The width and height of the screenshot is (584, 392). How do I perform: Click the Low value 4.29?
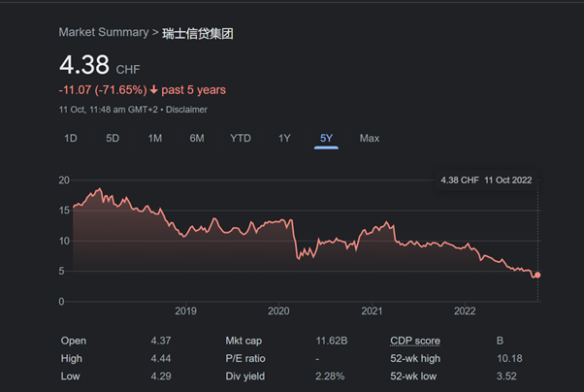click(161, 376)
